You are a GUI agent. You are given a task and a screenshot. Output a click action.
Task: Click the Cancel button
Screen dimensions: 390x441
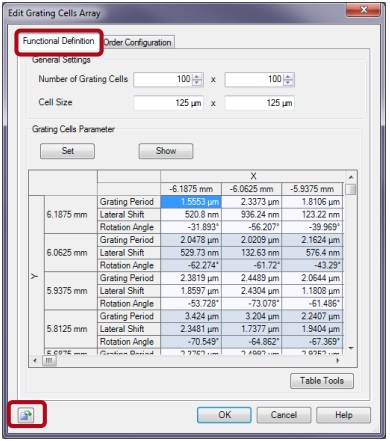pyautogui.click(x=284, y=415)
